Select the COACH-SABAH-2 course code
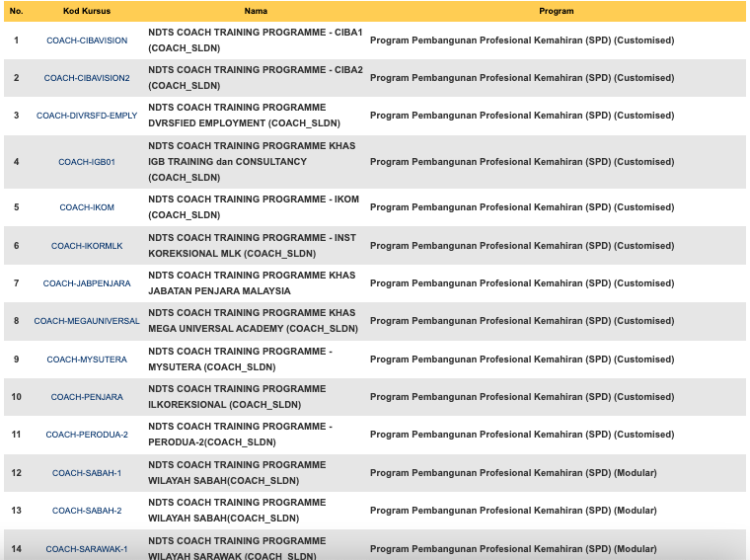750x560 pixels. coord(87,511)
